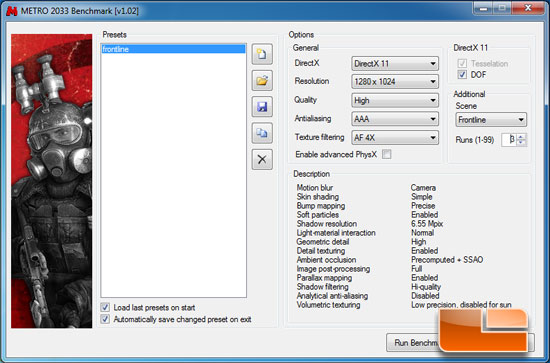Click the 'Precomputed + SSAO' value

click(x=447, y=260)
